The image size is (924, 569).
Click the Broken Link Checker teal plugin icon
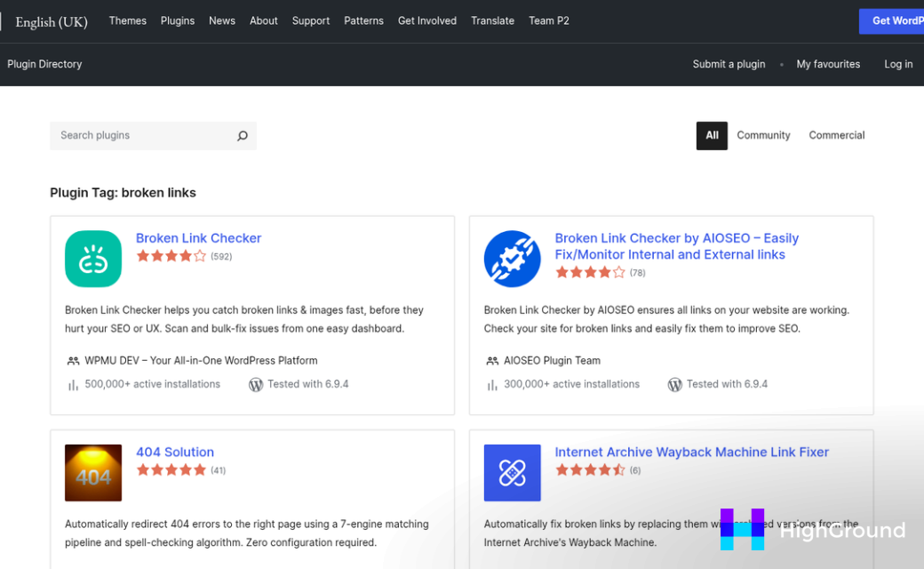[92, 259]
